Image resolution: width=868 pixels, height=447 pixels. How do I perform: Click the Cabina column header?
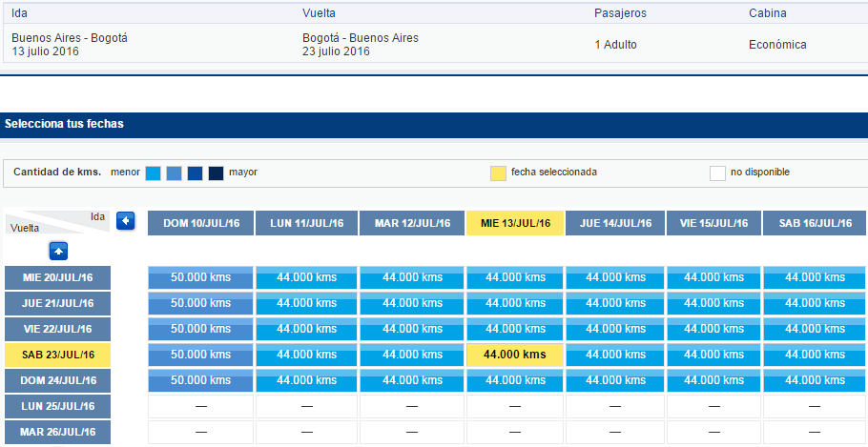tap(768, 13)
